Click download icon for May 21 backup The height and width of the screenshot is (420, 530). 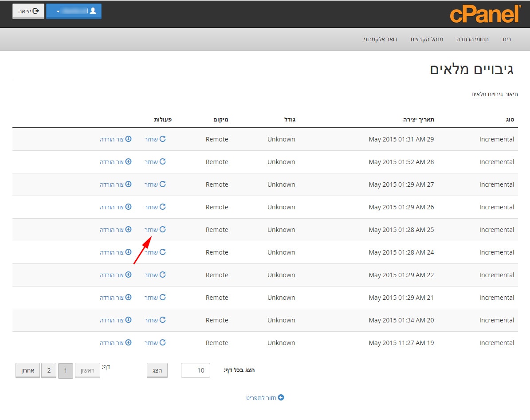129,297
